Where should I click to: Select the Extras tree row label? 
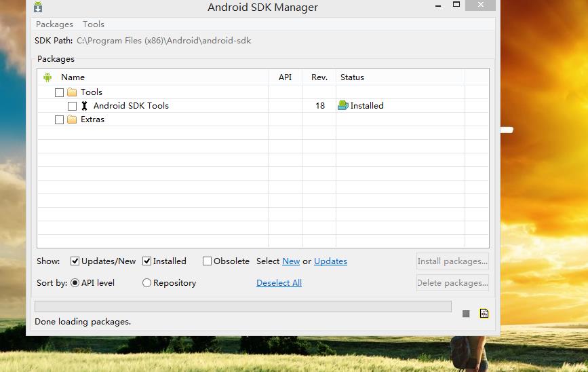click(x=93, y=119)
